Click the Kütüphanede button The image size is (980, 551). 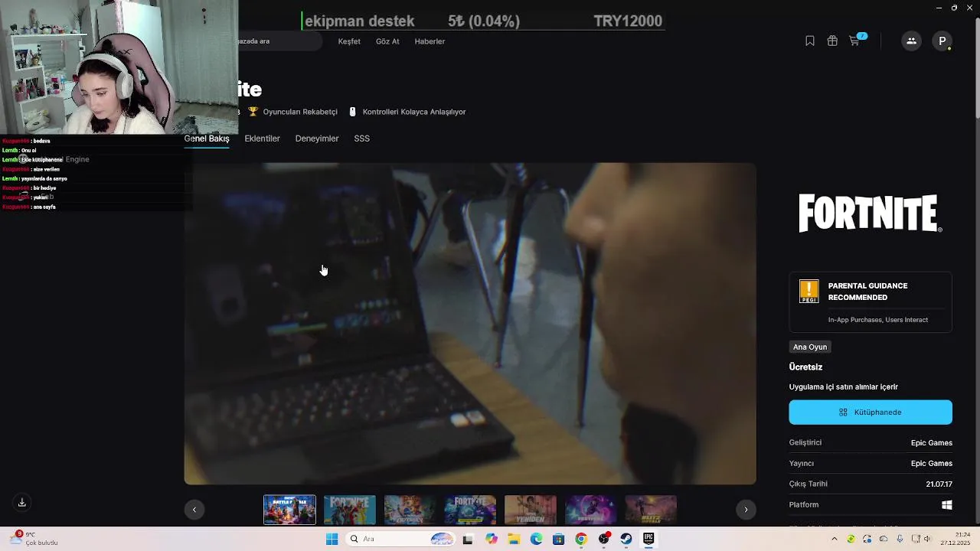point(871,412)
